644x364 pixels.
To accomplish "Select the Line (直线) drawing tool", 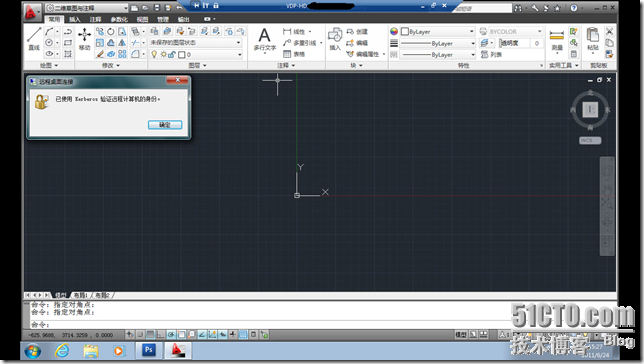I will tap(34, 39).
